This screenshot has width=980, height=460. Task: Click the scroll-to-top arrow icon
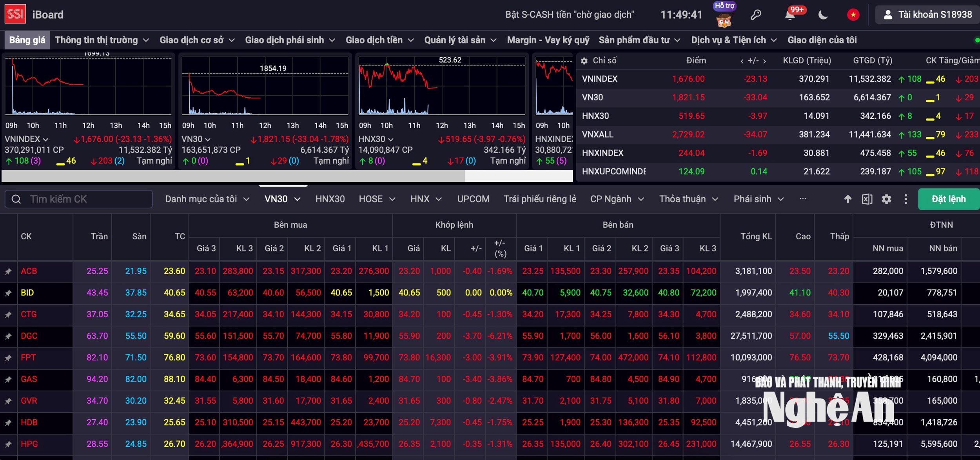click(848, 199)
